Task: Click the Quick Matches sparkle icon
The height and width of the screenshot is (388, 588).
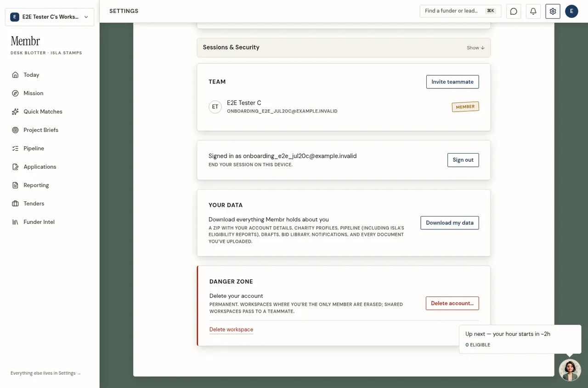Action: 15,112
